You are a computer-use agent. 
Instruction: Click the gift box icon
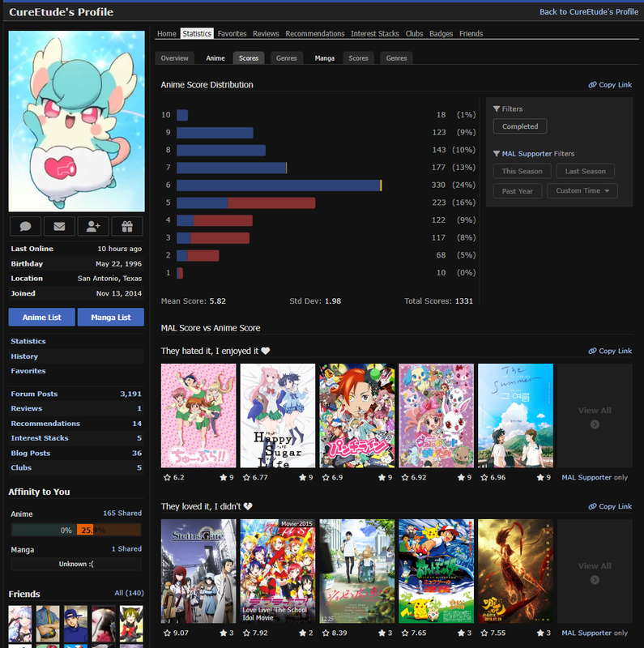[x=127, y=227]
